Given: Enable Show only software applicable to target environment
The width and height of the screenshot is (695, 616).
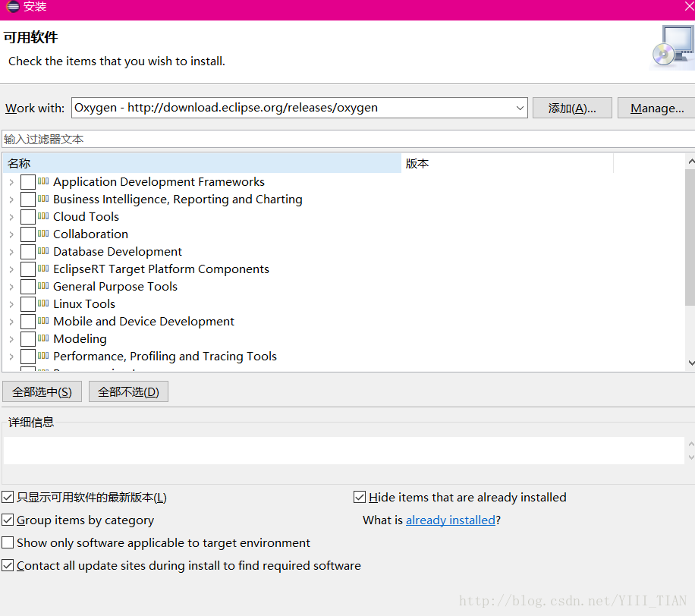Looking at the screenshot, I should click(x=8, y=542).
